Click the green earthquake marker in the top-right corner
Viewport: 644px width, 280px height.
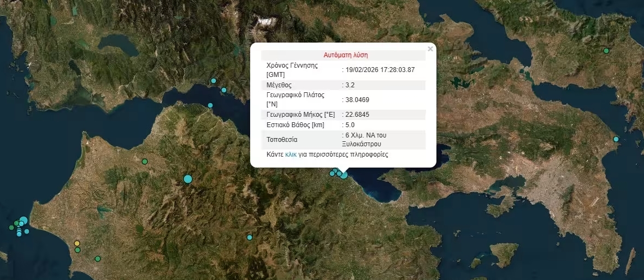coord(606,51)
